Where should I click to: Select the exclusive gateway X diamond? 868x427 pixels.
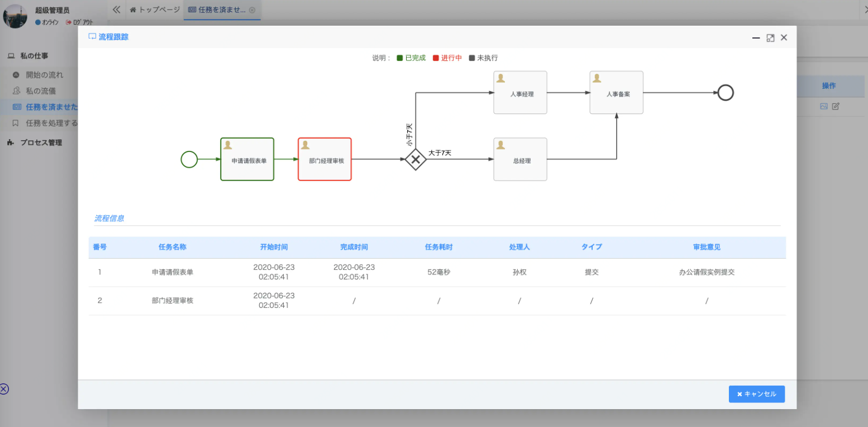point(415,160)
